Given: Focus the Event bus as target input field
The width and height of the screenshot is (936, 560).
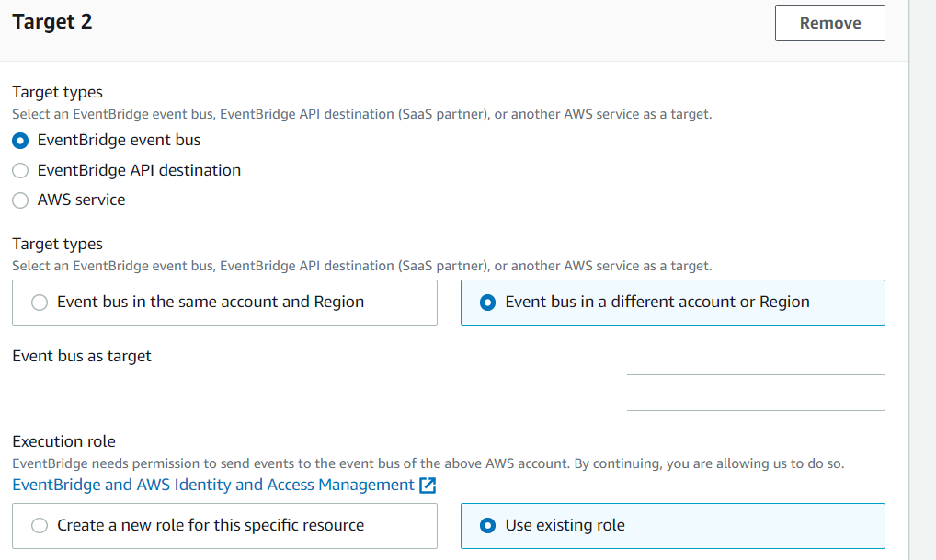Looking at the screenshot, I should (755, 393).
